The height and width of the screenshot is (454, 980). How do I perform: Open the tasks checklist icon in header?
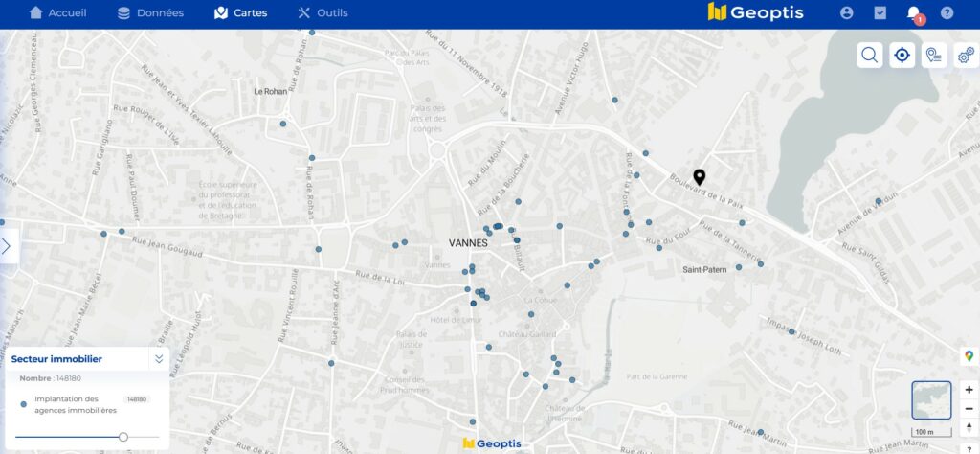tap(880, 13)
